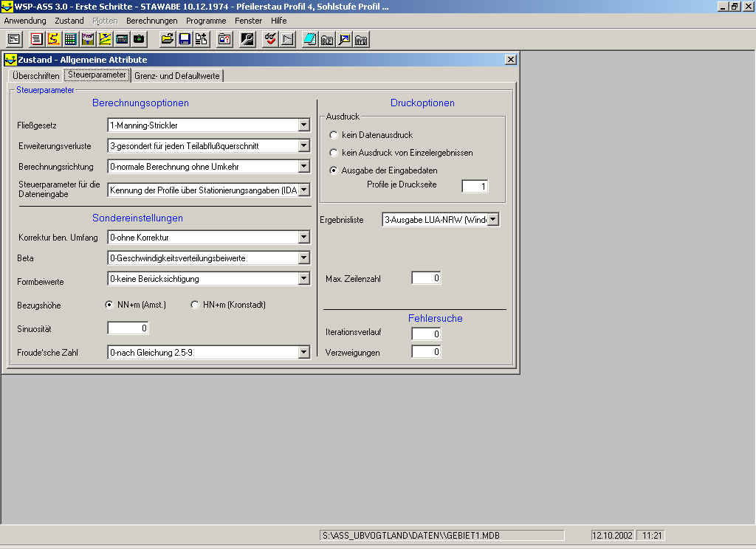Click the floppy disk save icon
The width and height of the screenshot is (756, 549).
click(x=184, y=39)
